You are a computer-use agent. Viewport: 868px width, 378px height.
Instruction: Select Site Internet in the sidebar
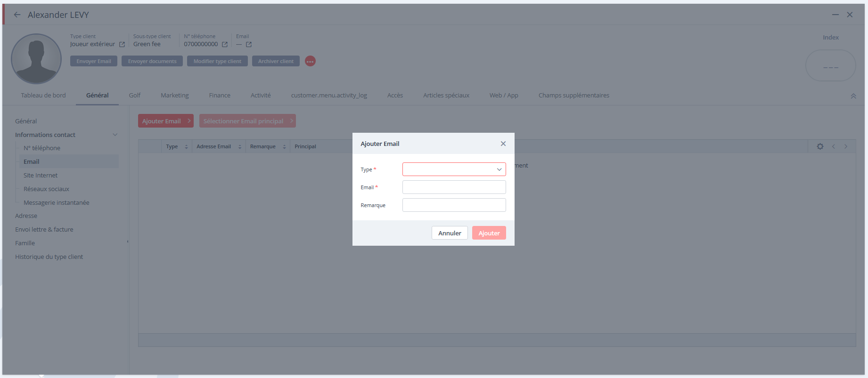coord(41,175)
